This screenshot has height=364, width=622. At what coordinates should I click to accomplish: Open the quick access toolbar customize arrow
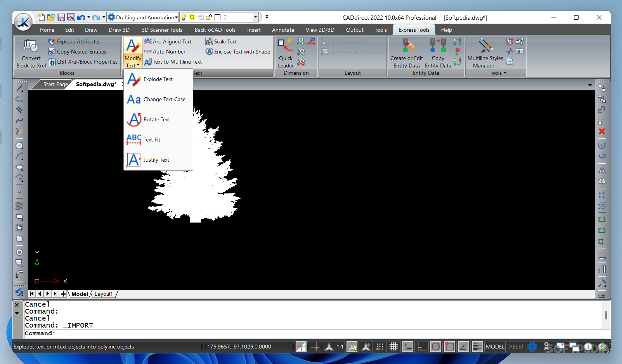click(x=267, y=17)
